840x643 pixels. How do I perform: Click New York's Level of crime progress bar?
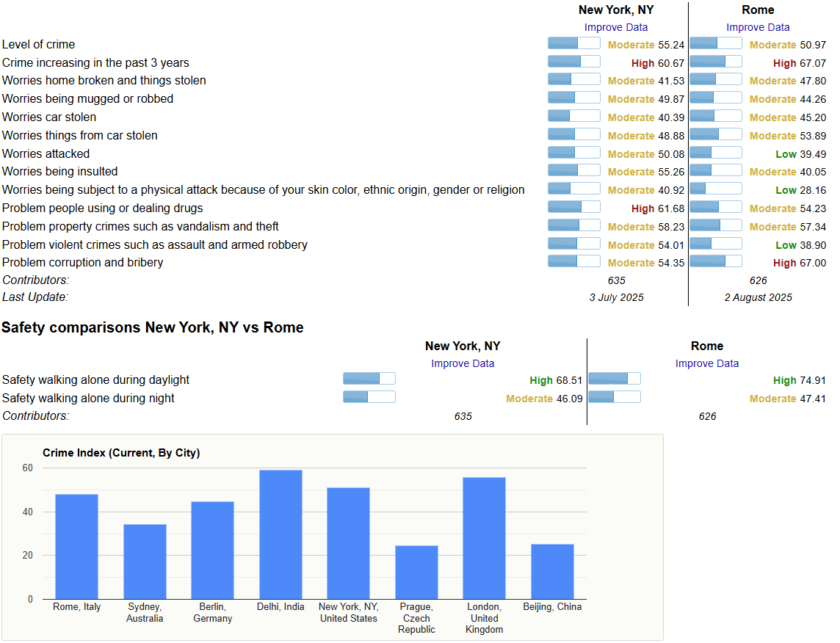pos(573,43)
